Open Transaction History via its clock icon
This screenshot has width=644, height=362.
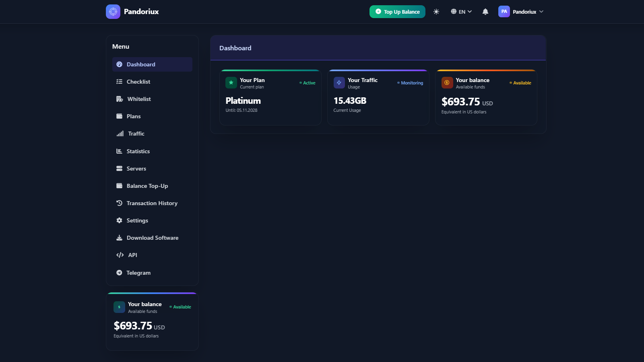119,203
